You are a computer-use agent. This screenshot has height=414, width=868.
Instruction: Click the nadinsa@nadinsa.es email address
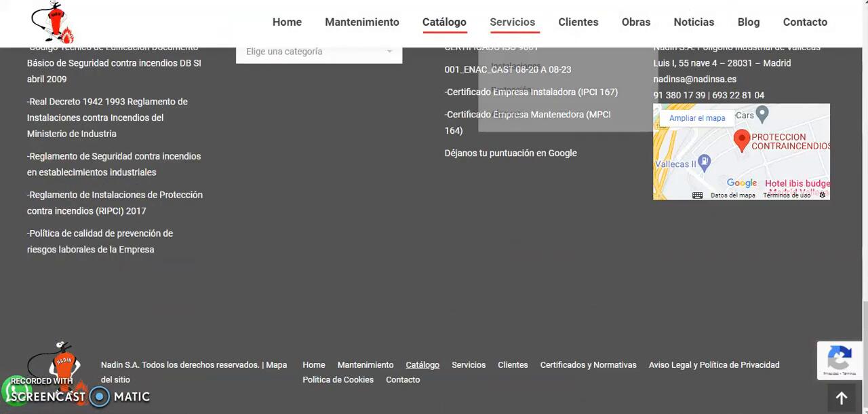(x=694, y=79)
